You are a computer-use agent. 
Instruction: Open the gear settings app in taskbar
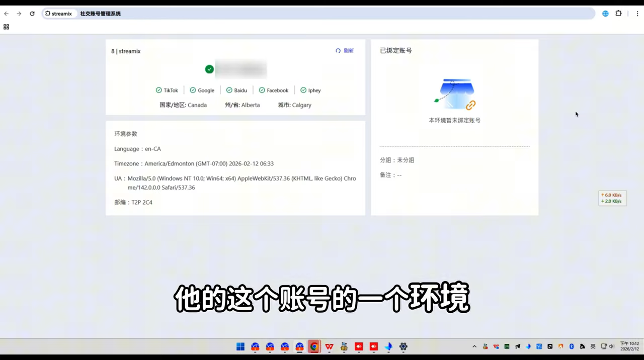(403, 346)
